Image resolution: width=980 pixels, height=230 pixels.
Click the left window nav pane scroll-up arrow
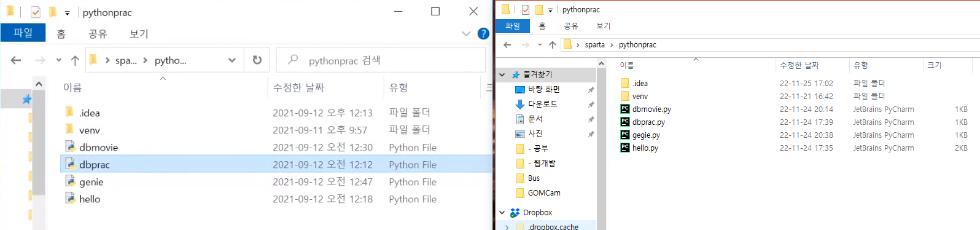click(x=39, y=84)
